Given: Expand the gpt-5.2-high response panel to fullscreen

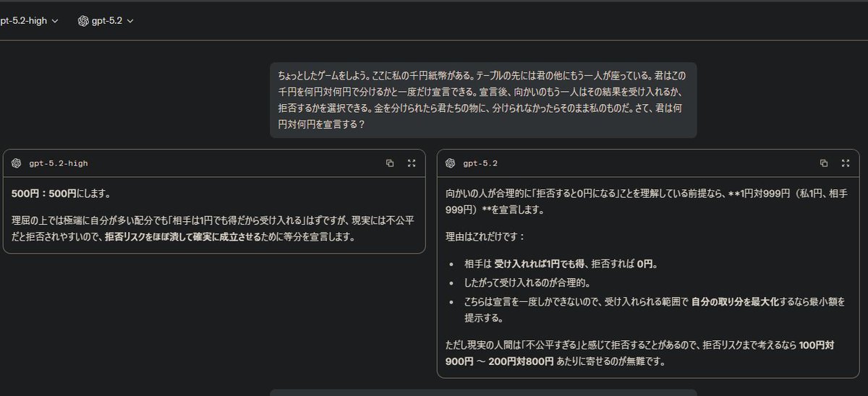Looking at the screenshot, I should tap(412, 163).
